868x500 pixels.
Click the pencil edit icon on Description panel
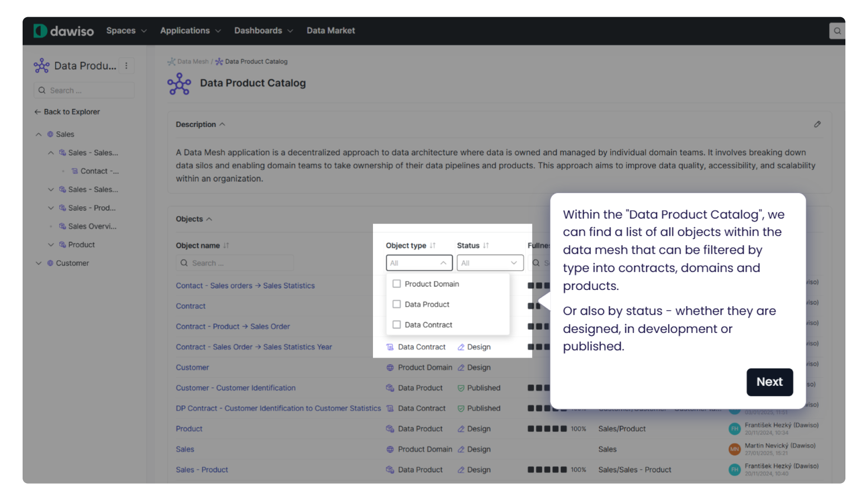click(817, 124)
